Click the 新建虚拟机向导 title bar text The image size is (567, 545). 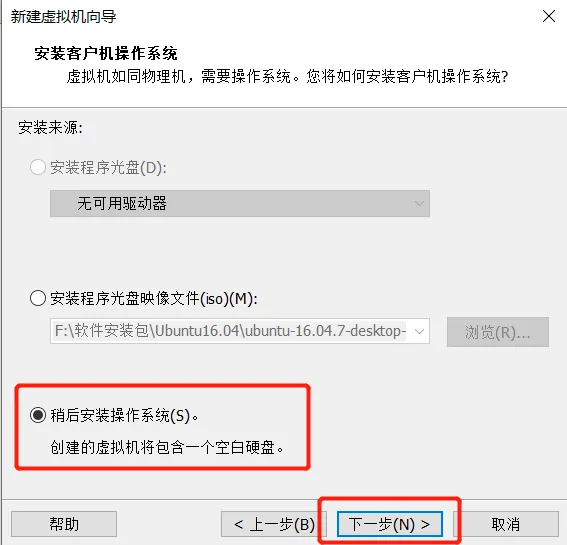(63, 17)
